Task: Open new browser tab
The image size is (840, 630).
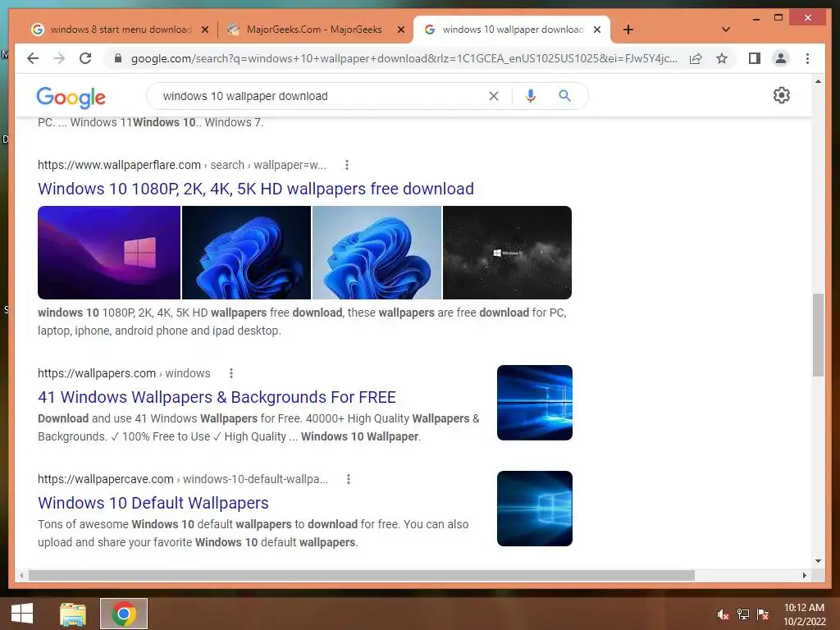Action: (x=628, y=30)
